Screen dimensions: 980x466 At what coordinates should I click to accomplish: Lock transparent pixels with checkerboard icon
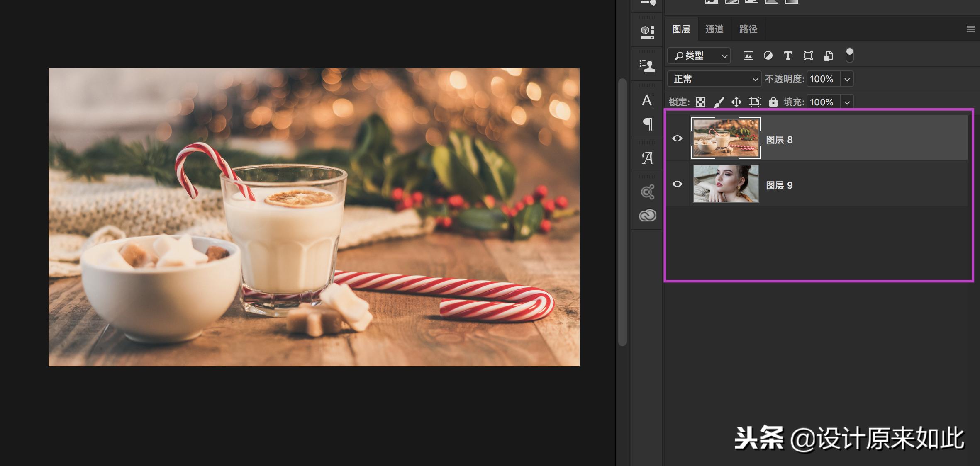(x=700, y=102)
